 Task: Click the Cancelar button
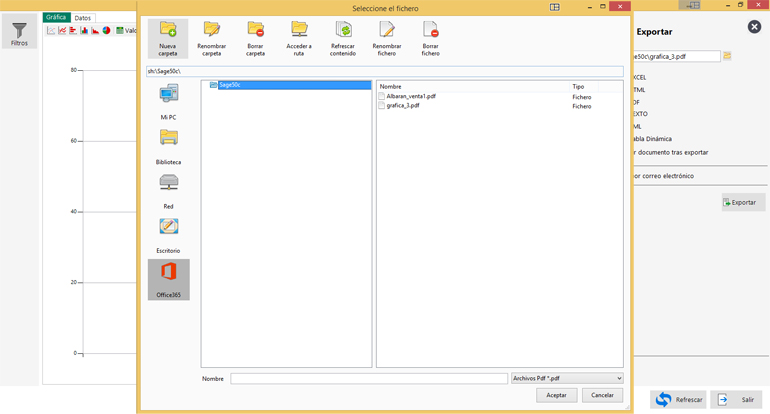coord(602,395)
